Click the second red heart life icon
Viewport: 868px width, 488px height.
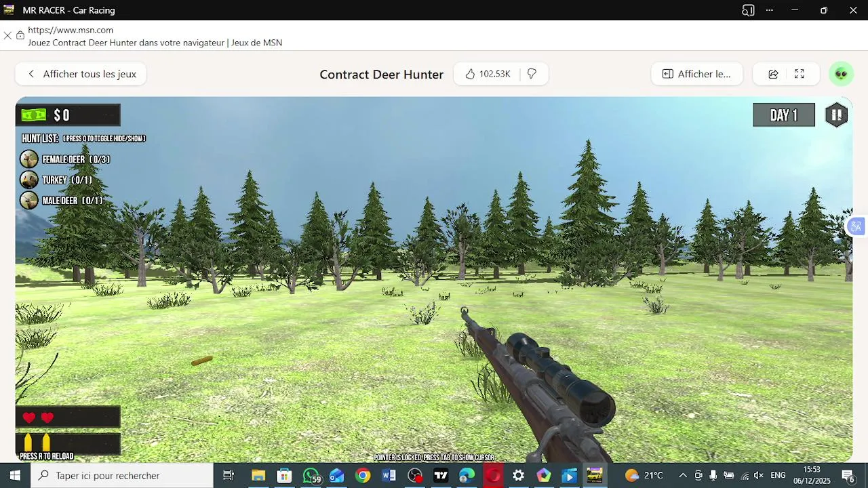tap(47, 418)
